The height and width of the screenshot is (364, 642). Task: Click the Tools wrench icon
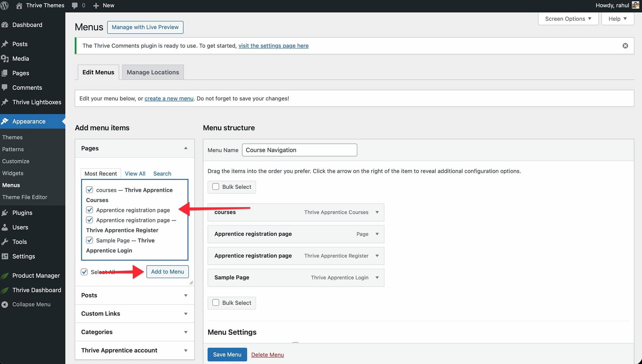click(5, 242)
